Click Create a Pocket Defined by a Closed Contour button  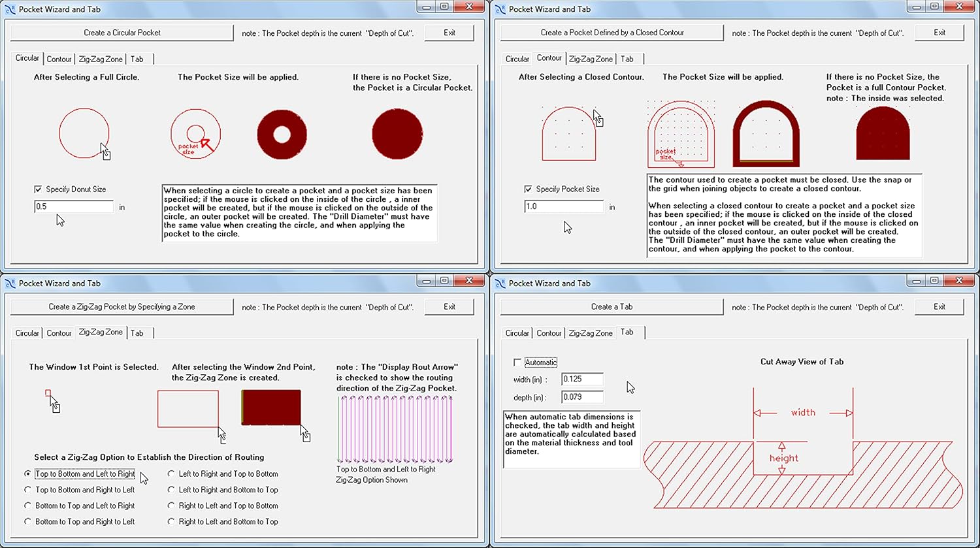coord(612,33)
